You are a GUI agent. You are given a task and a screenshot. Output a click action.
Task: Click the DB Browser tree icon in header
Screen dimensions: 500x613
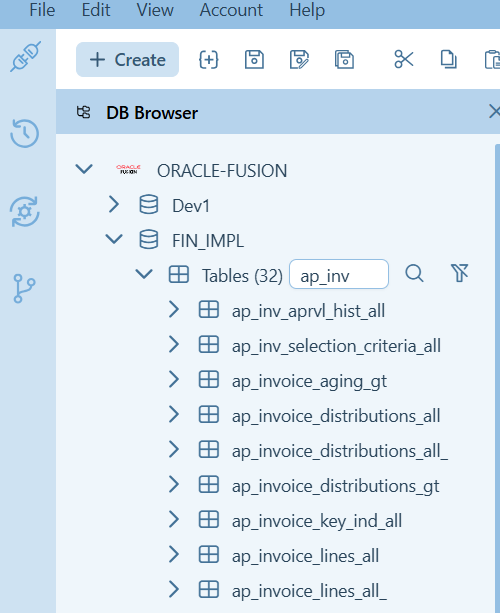(83, 113)
